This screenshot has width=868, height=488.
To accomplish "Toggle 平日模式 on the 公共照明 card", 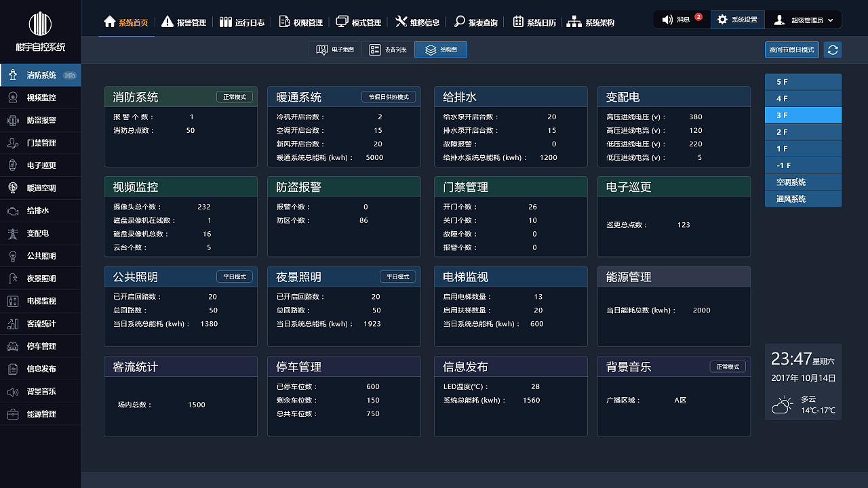I will pos(234,277).
